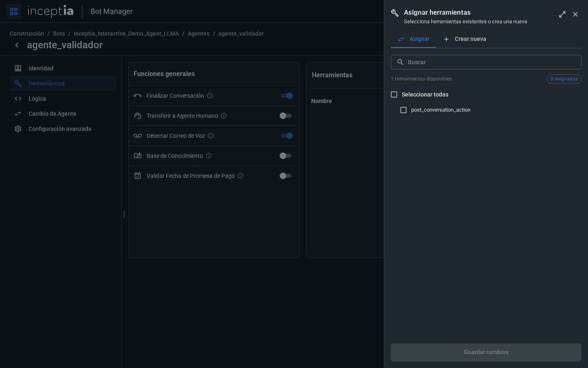Click the gear icon for Configuración avanzada
The height and width of the screenshot is (368, 588).
point(18,129)
